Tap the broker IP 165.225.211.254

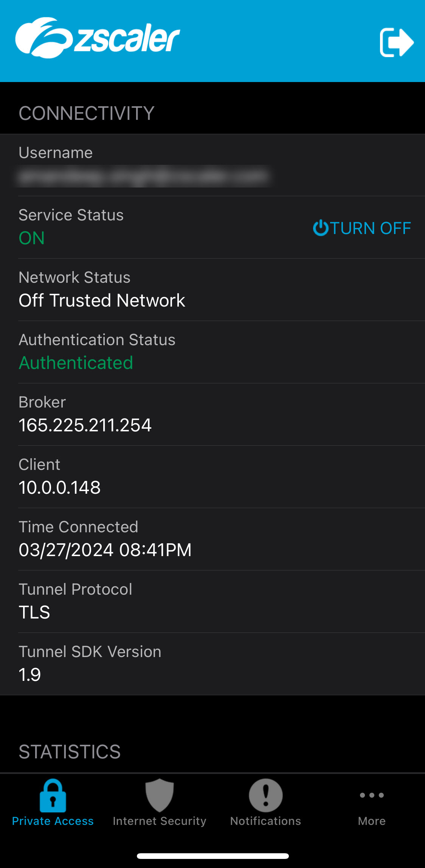click(85, 425)
